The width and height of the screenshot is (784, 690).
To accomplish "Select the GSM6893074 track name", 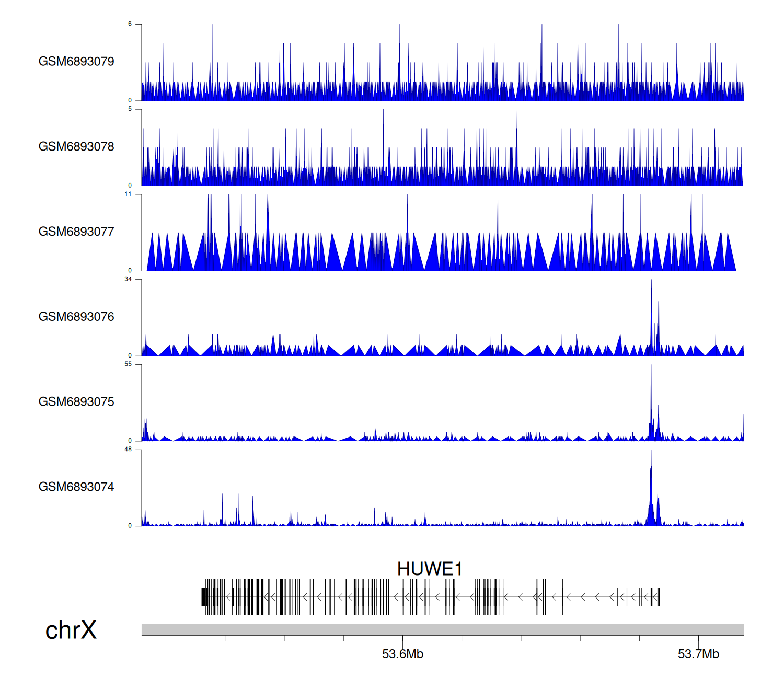I will tap(76, 487).
